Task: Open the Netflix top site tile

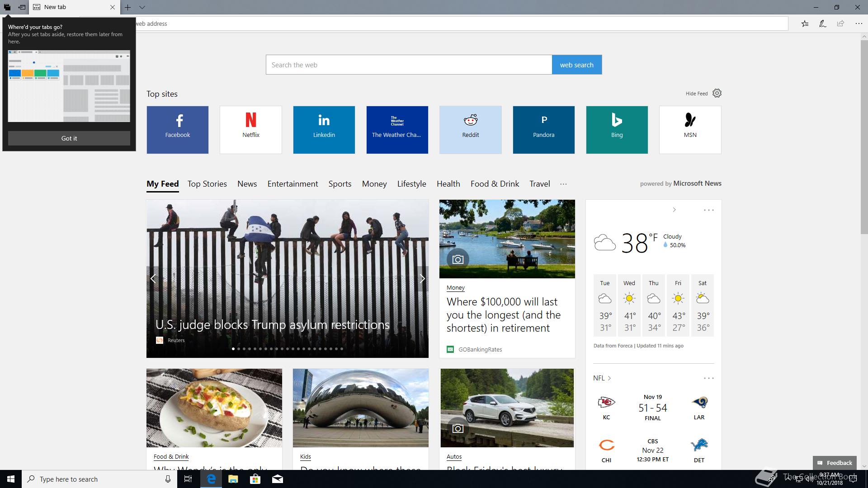Action: (251, 130)
